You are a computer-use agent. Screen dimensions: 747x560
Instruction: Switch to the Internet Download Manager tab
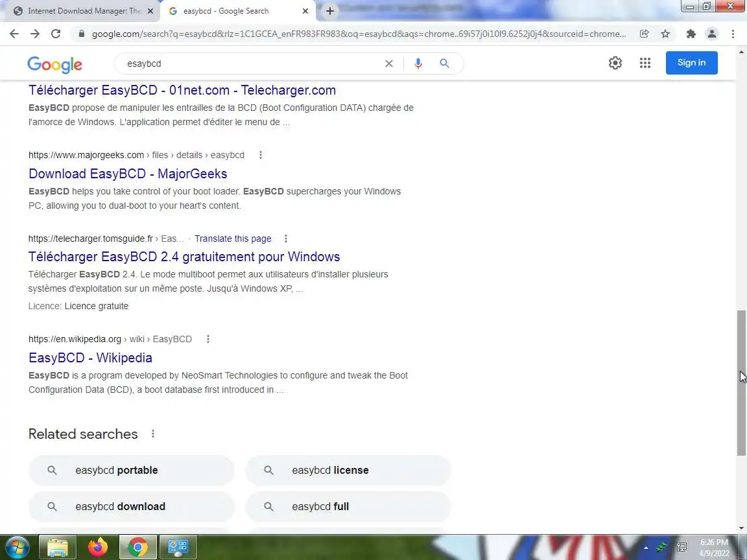84,11
